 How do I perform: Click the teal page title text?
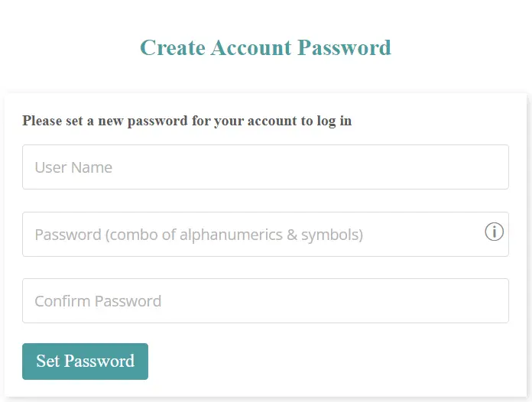tap(265, 47)
